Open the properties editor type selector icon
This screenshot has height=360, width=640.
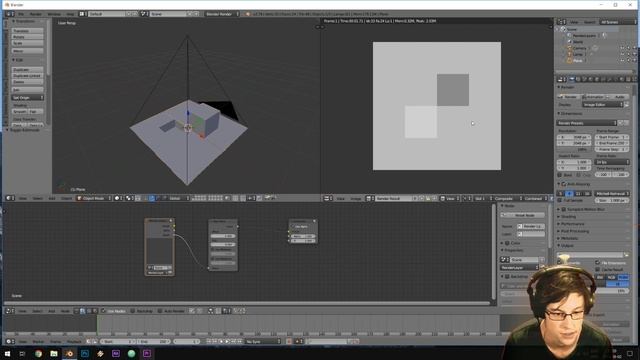click(562, 79)
